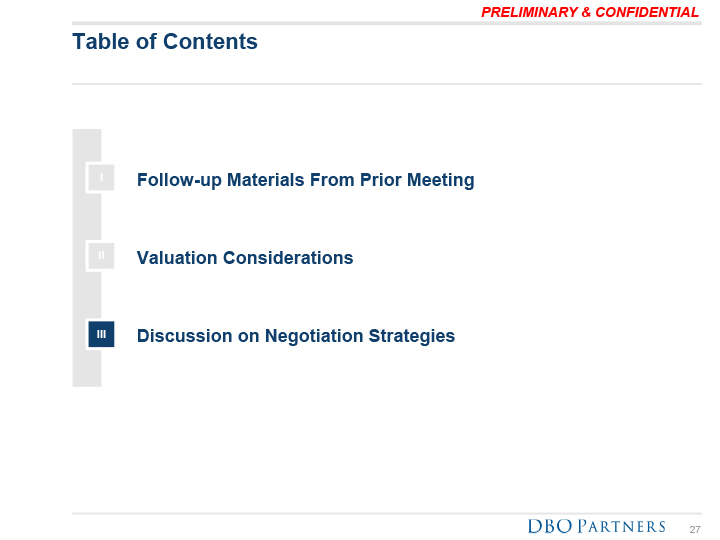The image size is (720, 540).
Task: Click the divider line below the title
Action: click(x=386, y=84)
